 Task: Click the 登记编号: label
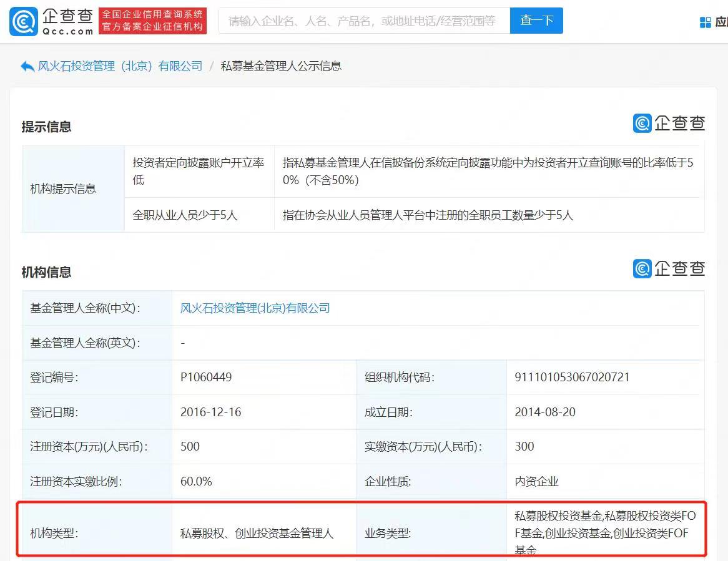[54, 378]
